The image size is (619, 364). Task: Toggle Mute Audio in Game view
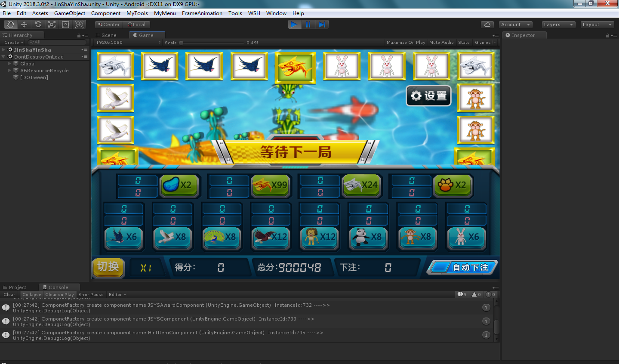point(441,42)
